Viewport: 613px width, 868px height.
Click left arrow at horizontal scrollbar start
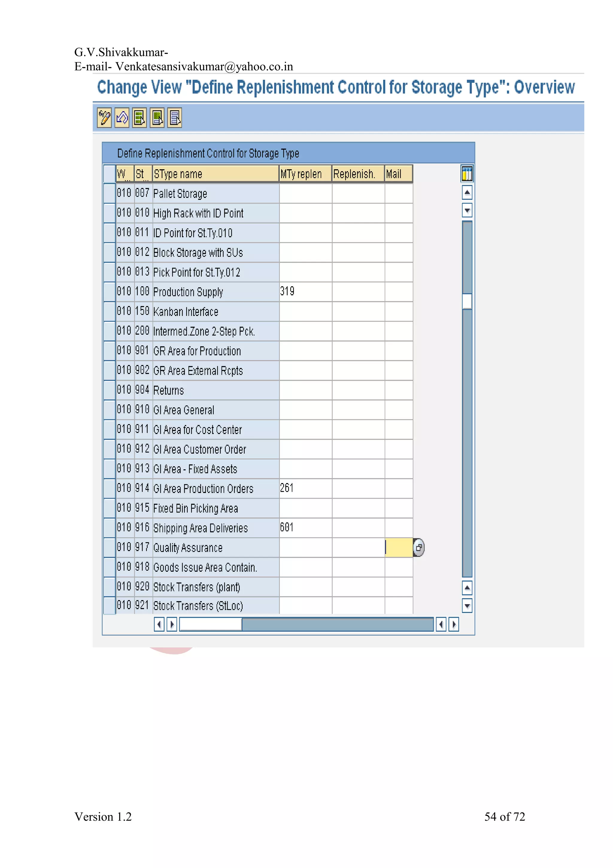click(x=159, y=624)
